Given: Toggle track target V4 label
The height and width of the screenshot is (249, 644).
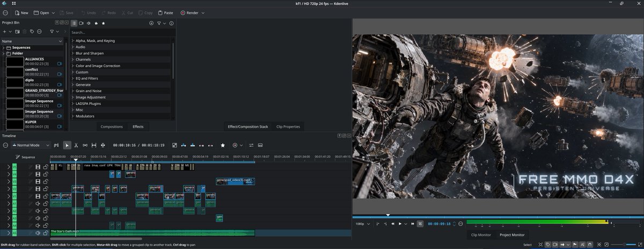Looking at the screenshot, I should [x=14, y=174].
